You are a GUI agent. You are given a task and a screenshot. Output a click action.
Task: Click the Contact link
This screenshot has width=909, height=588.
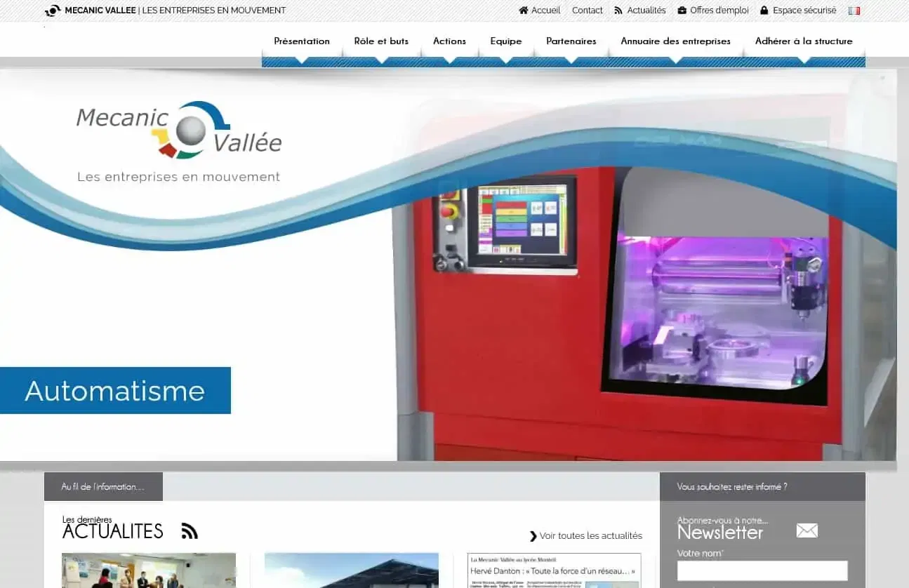[587, 11]
